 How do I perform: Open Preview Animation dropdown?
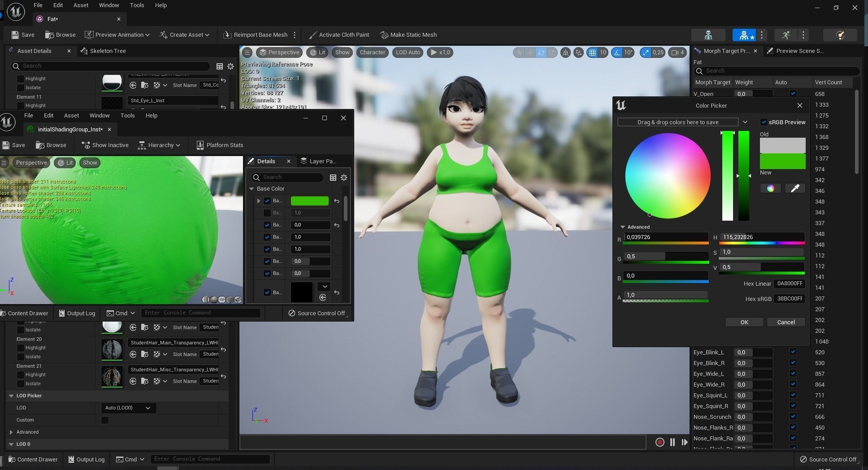click(x=117, y=35)
